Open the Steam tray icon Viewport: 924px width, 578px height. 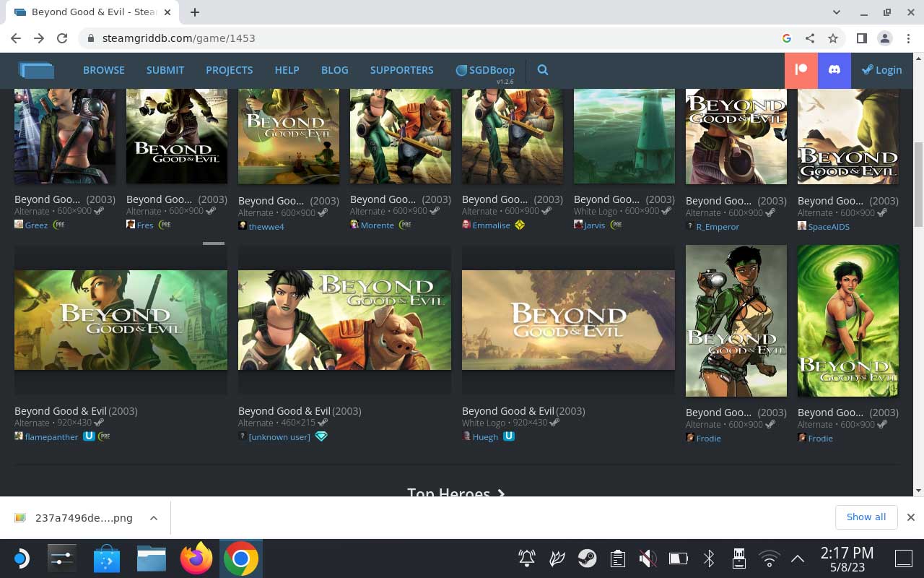(587, 558)
